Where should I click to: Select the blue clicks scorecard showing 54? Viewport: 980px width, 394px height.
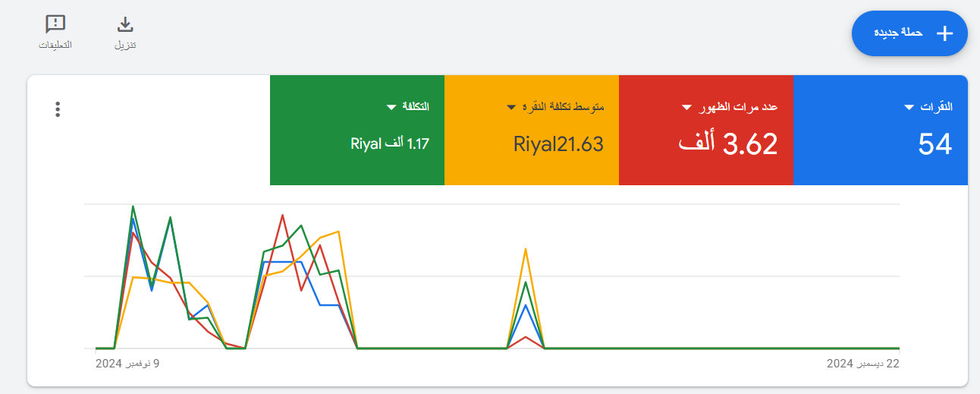click(881, 130)
